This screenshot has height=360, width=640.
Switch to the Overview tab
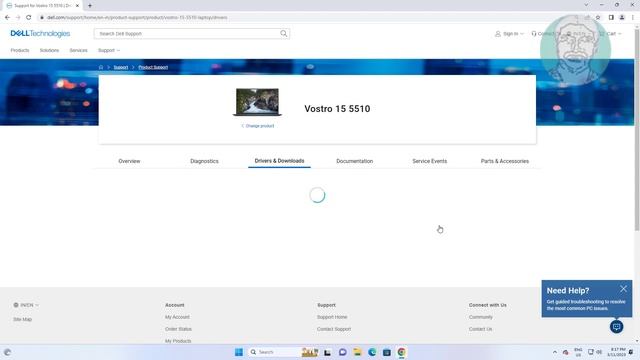(x=129, y=161)
